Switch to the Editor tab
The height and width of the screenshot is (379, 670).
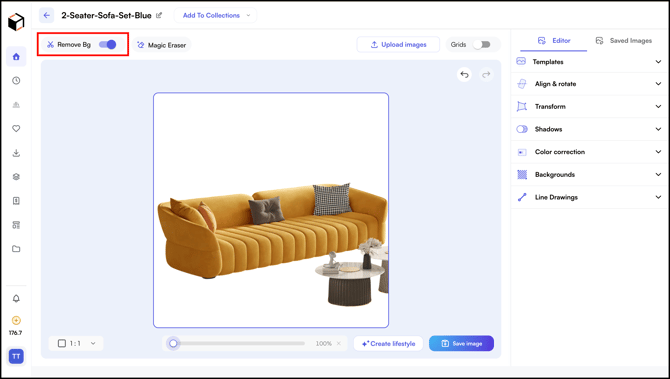point(554,41)
